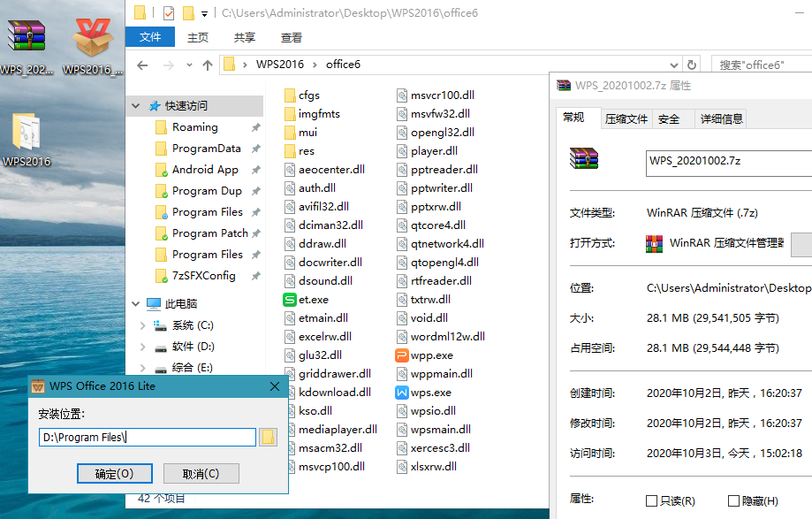
Task: Cancel install with 取消(C) button
Action: (201, 473)
